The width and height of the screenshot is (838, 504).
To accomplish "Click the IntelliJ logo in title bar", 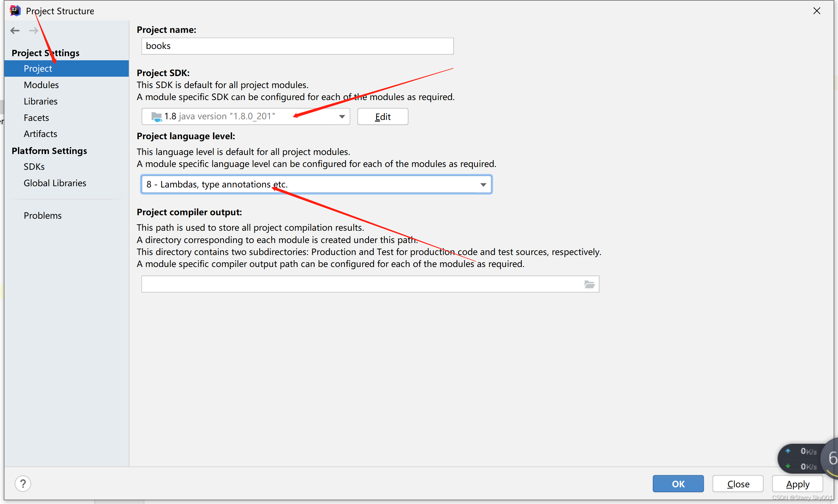I will [x=15, y=11].
